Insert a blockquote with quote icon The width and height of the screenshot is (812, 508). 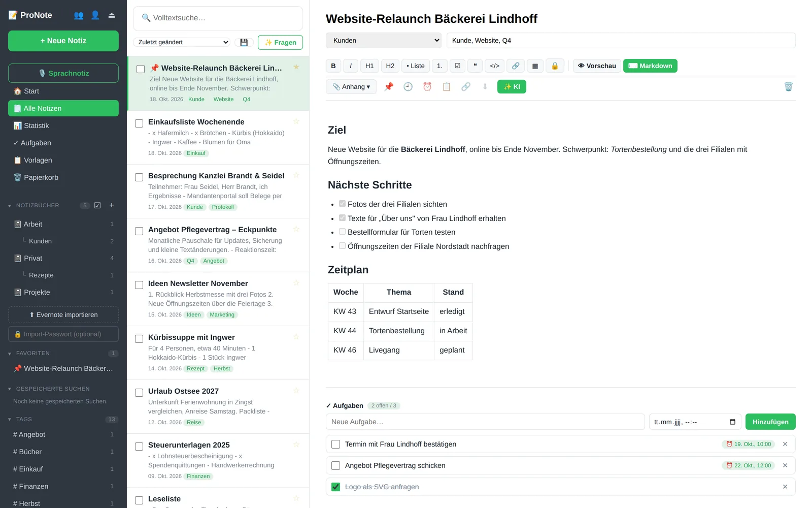coord(475,66)
